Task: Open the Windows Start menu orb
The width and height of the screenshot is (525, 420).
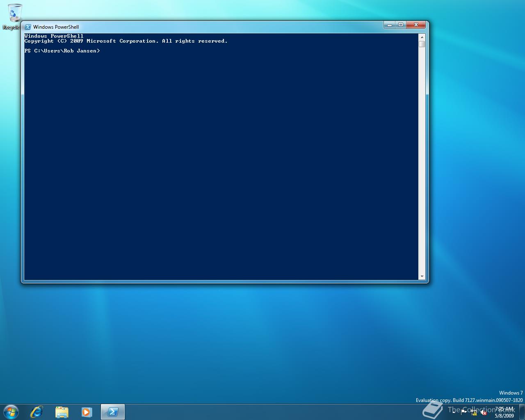Action: [11, 412]
